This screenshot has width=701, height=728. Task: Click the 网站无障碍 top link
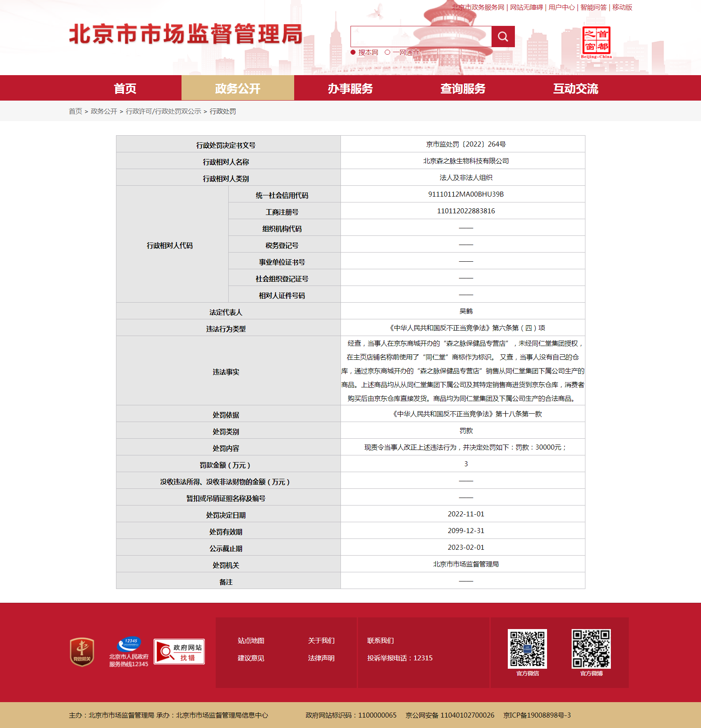pyautogui.click(x=527, y=7)
